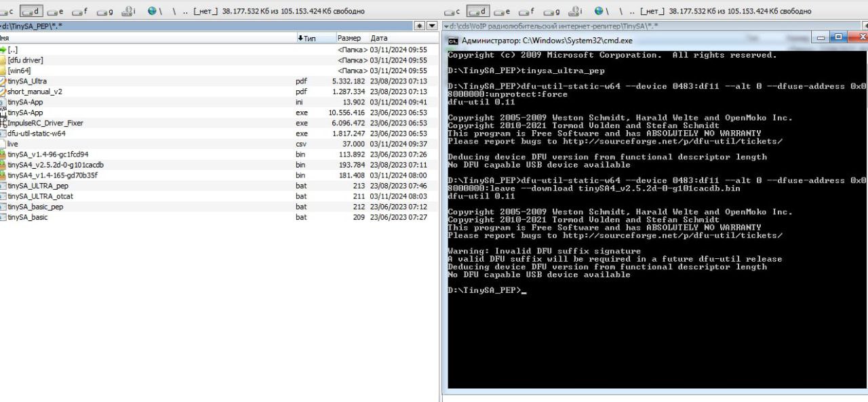The width and height of the screenshot is (868, 402).
Task: Open left panel directory history dropdown arrow
Action: point(431,26)
